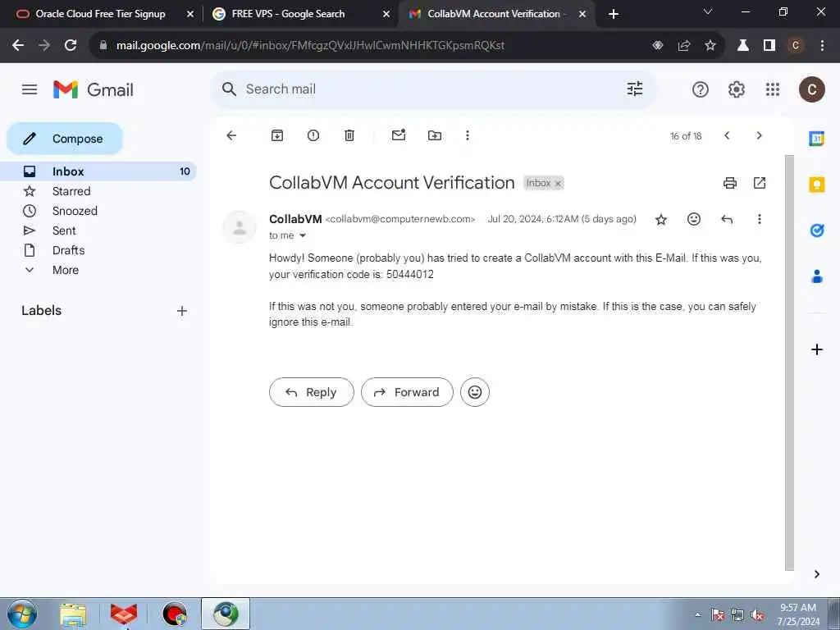Open the Windows Start menu

22,614
